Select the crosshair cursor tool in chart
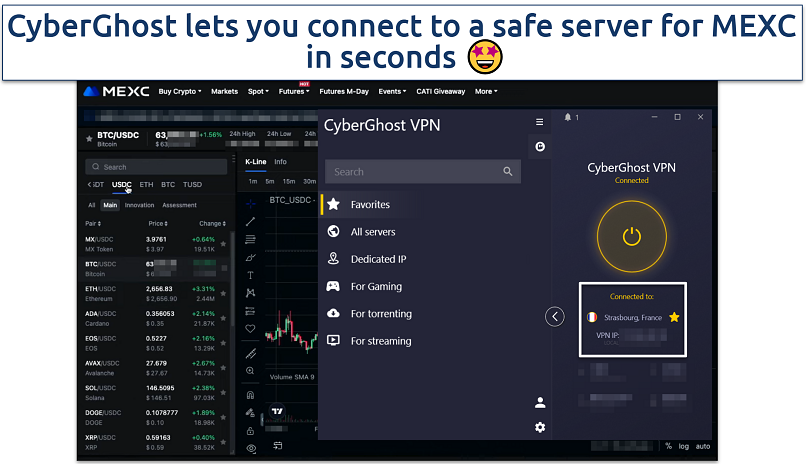The image size is (806, 464). 250,204
